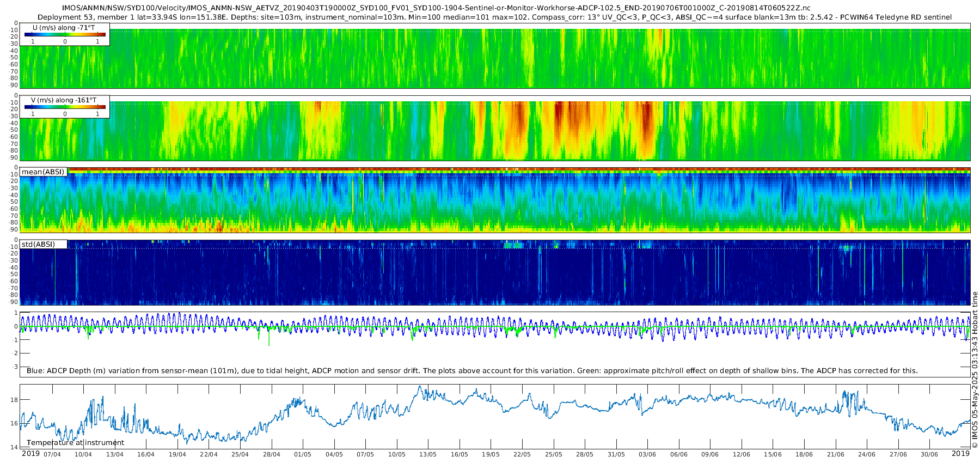Click the 16/05 date tick label
Viewport: 980px width, 463px height.
click(x=460, y=454)
